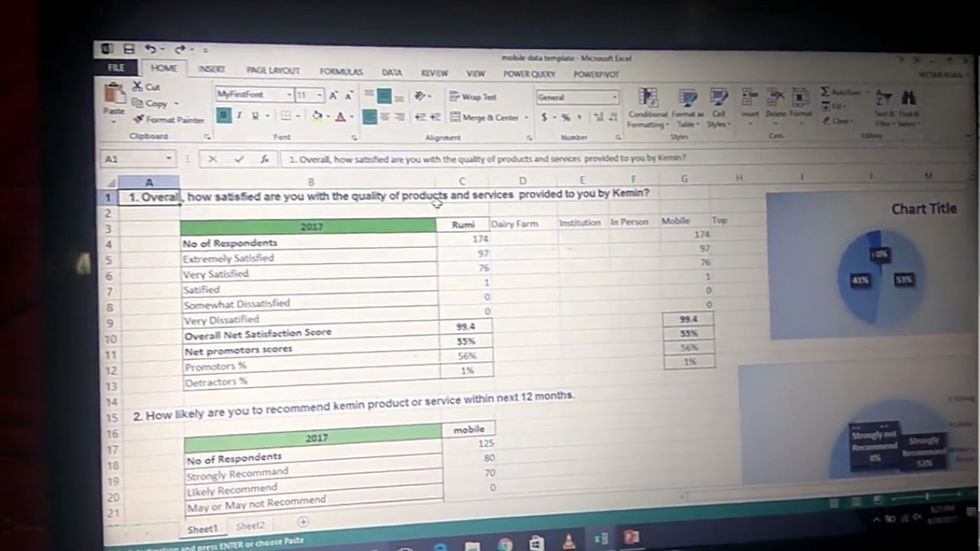
Task: Activate the Format Painter brush
Action: point(139,119)
